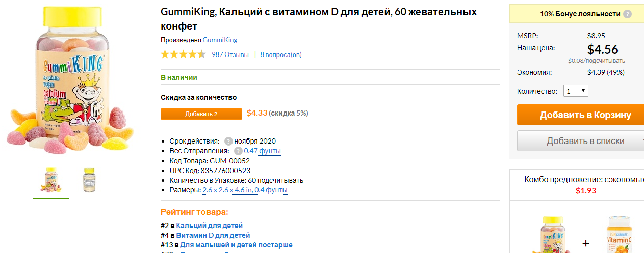This screenshot has width=644, height=253.
Task: Click the star rating icons
Action: [x=183, y=54]
